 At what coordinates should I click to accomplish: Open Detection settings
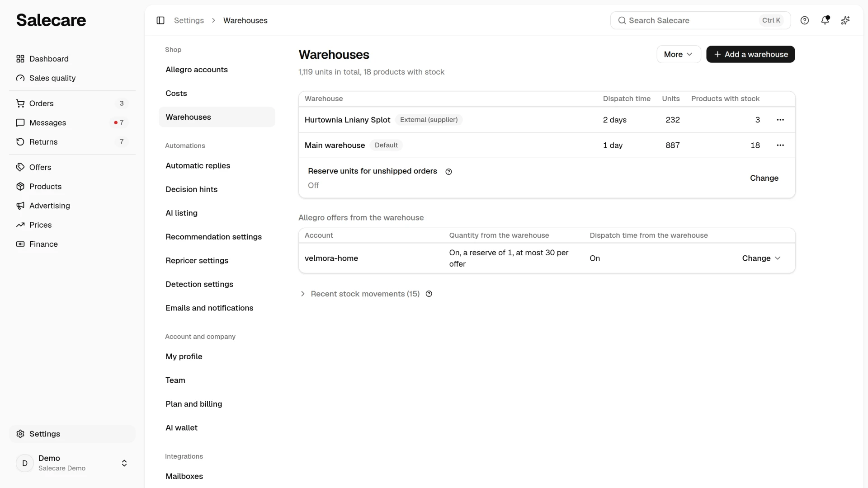pos(217,284)
